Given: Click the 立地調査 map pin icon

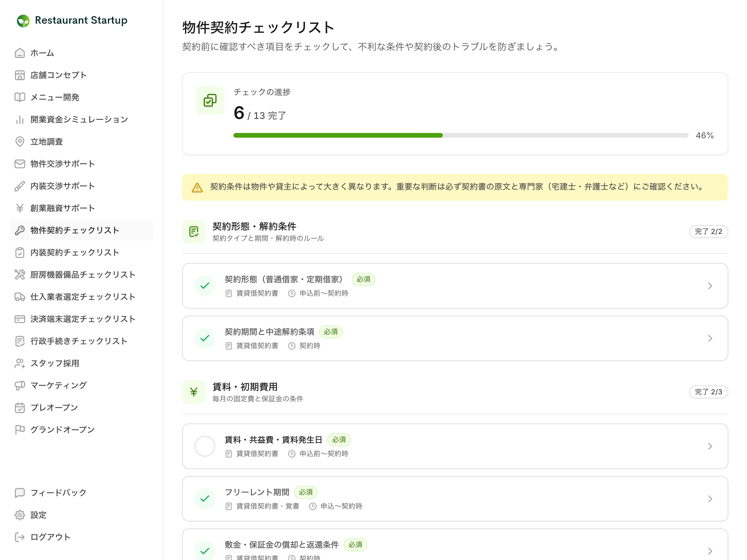Looking at the screenshot, I should click(x=20, y=142).
